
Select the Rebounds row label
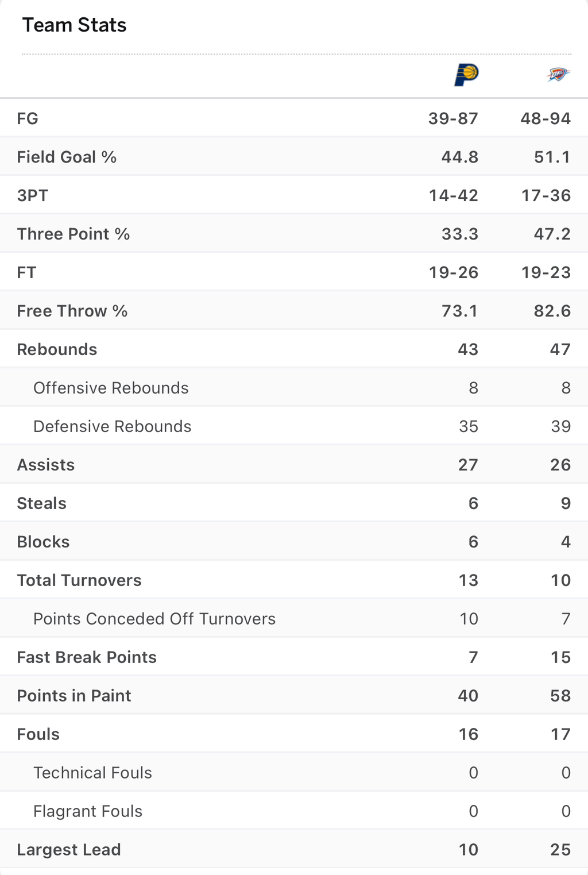point(57,349)
